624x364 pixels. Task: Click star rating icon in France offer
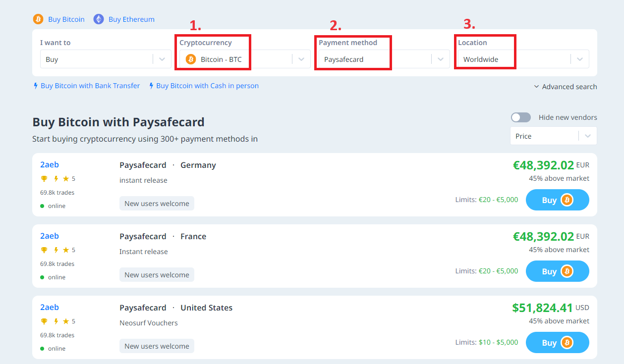[65, 250]
